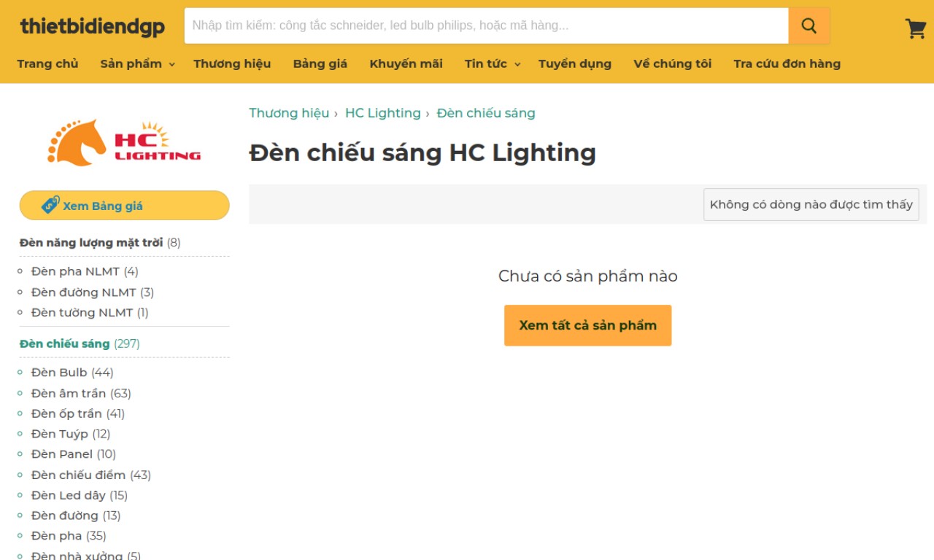Select Đèn nhà xưởng (5) category

86,556
